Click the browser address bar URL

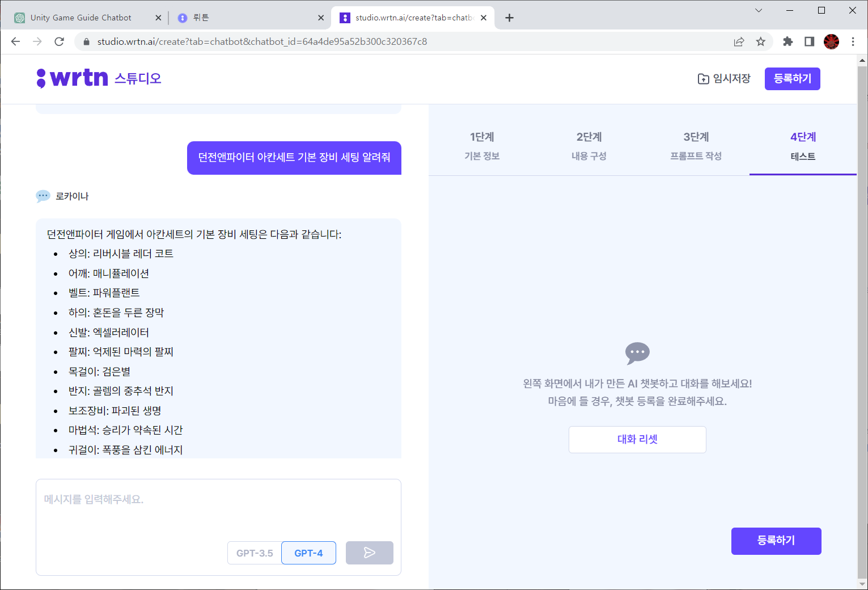(262, 41)
